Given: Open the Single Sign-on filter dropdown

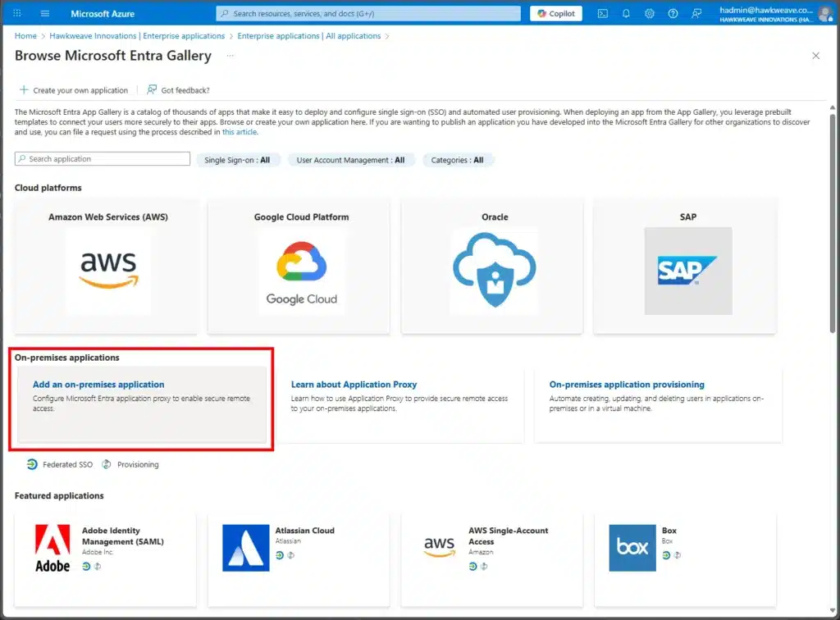Looking at the screenshot, I should point(237,160).
